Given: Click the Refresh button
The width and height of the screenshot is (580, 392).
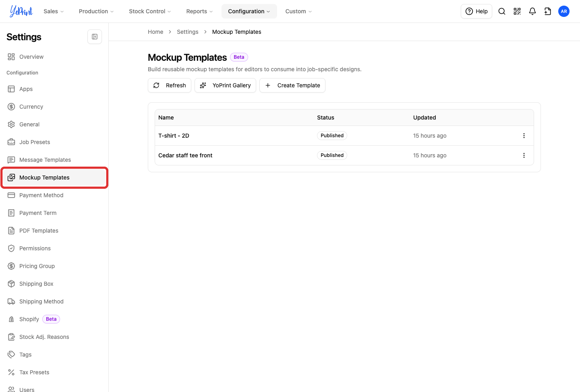Looking at the screenshot, I should 170,85.
